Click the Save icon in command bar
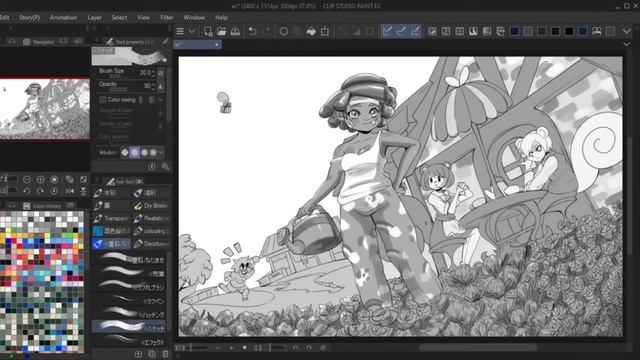Image resolution: width=640 pixels, height=360 pixels. 235,31
